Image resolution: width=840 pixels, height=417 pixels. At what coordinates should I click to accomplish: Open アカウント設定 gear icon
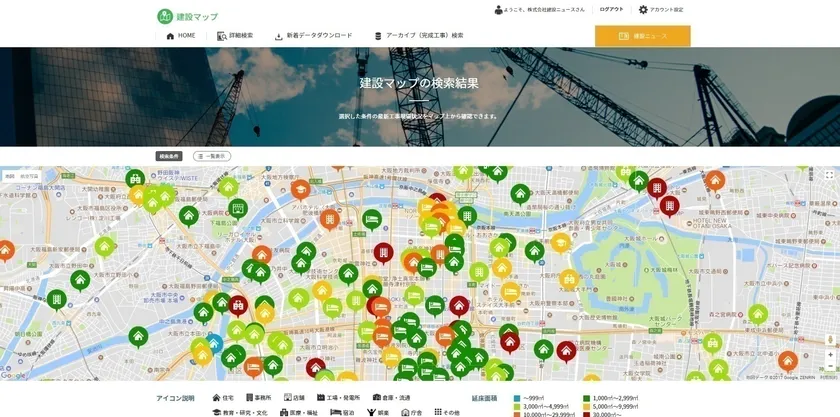pyautogui.click(x=643, y=9)
